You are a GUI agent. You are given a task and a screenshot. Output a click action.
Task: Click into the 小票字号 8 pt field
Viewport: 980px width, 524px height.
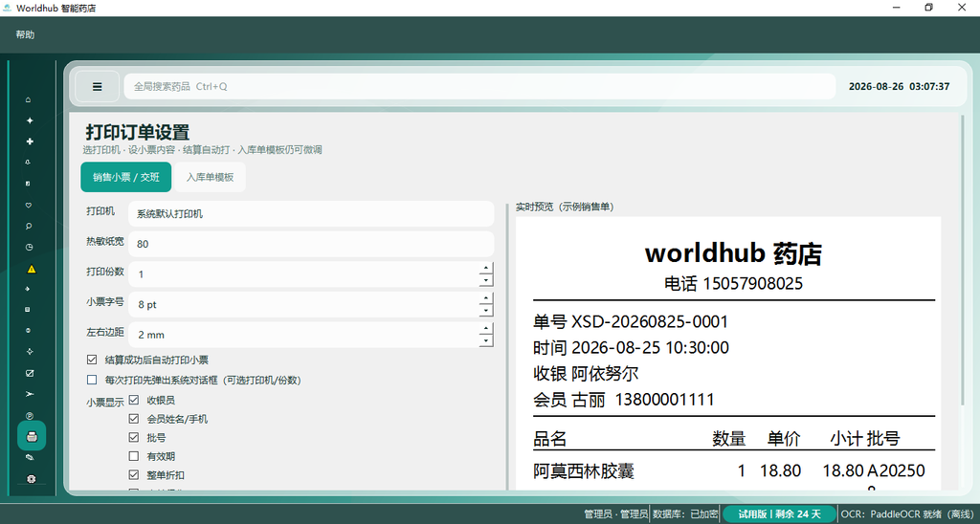point(303,304)
